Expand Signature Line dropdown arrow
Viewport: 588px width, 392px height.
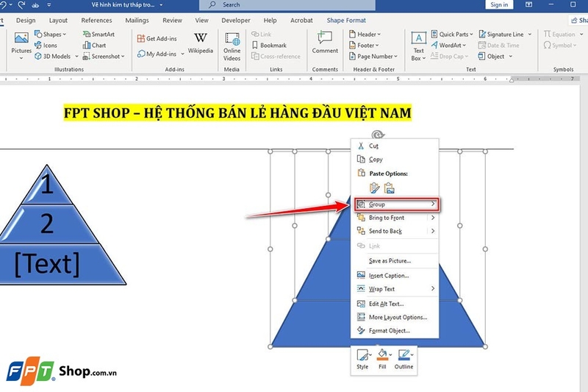coord(529,34)
